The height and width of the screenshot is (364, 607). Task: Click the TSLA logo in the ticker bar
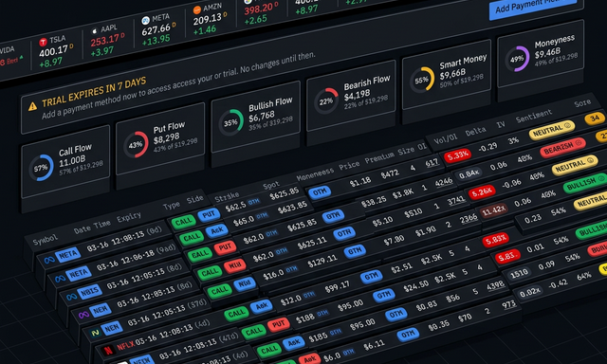pos(43,42)
